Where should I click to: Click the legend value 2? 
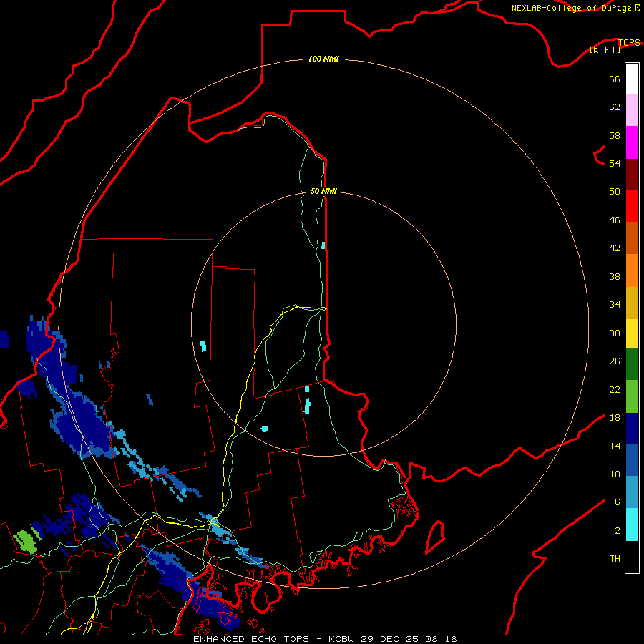coord(618,531)
